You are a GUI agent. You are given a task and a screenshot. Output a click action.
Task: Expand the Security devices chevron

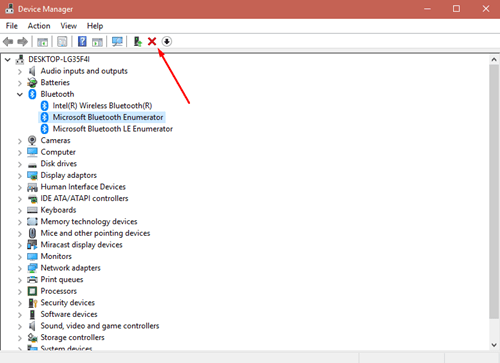point(20,303)
